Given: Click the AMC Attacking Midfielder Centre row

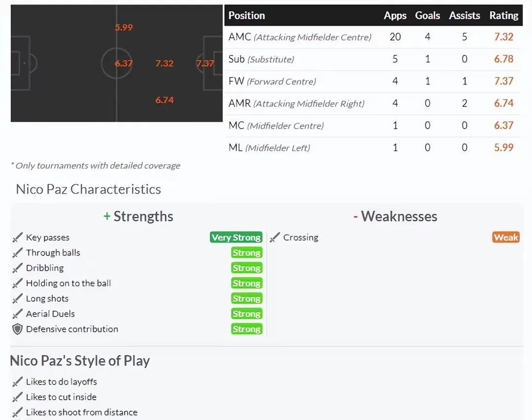Looking at the screenshot, I should (372, 37).
